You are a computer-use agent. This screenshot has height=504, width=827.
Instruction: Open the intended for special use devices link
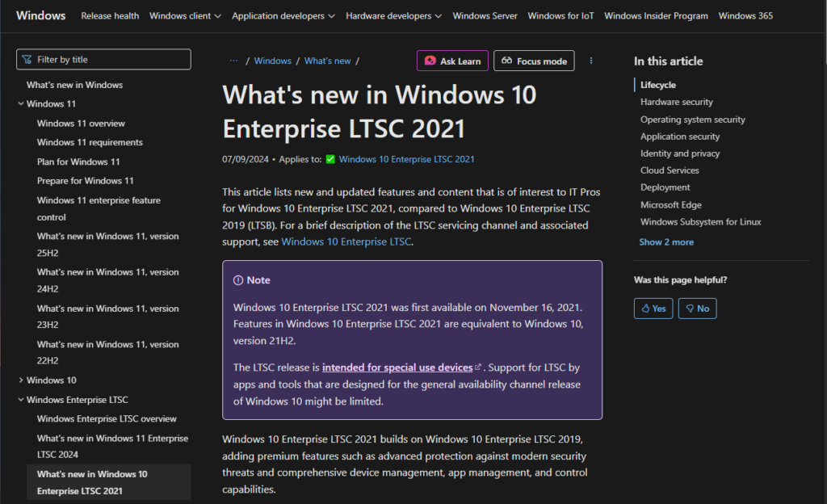tap(397, 366)
